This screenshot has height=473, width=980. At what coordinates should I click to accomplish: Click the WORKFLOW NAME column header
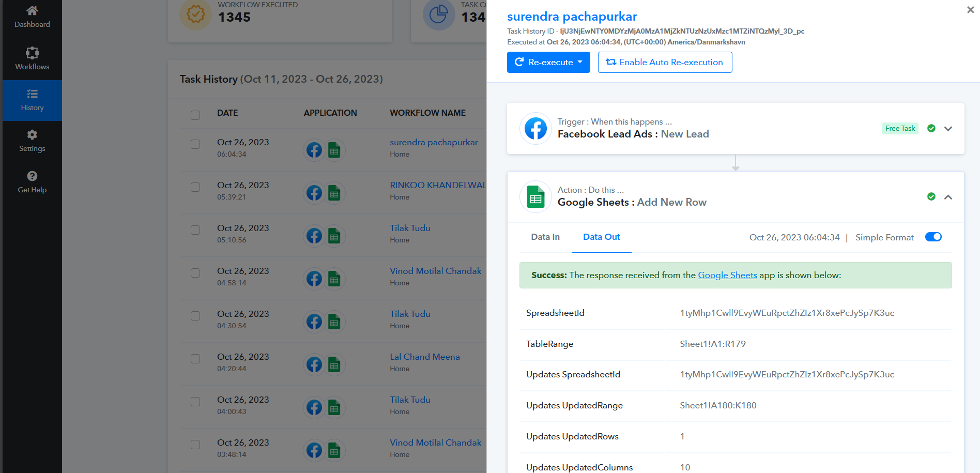[x=427, y=113]
